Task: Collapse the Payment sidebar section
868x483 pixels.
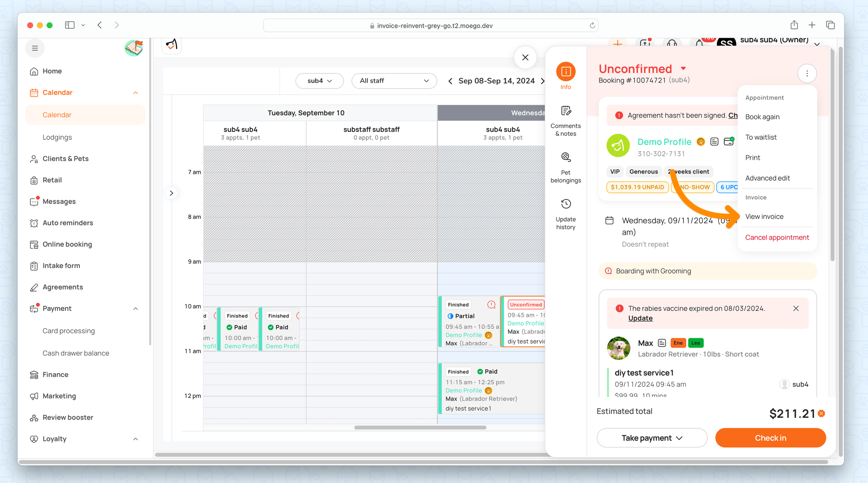Action: tap(135, 308)
